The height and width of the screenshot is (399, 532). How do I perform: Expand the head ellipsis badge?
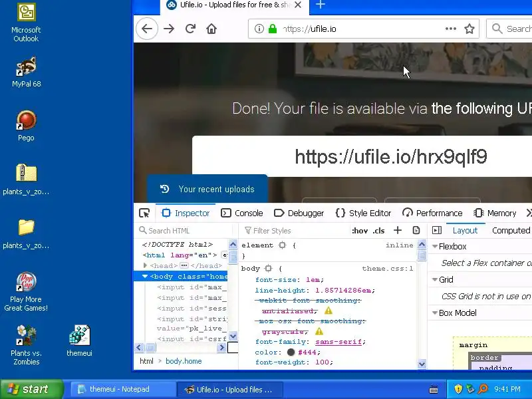tap(184, 265)
